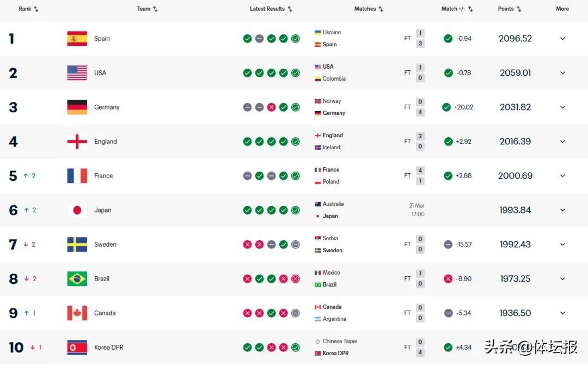Open the Korea DPR team link
The image size is (588, 365).
click(109, 348)
